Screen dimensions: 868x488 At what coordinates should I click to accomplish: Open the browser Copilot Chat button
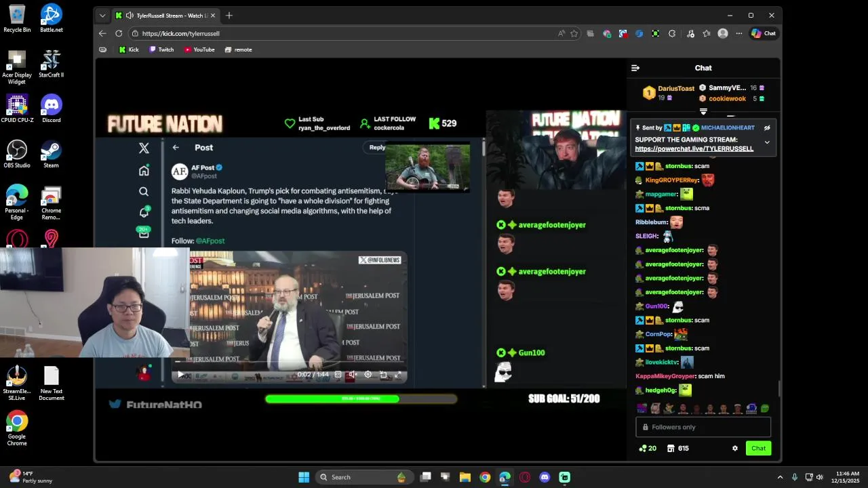point(764,33)
